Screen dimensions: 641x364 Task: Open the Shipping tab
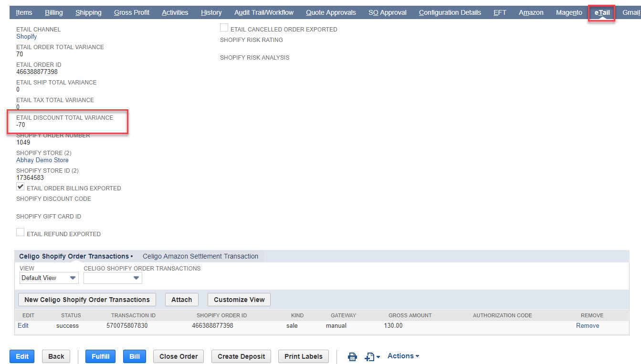click(x=88, y=12)
